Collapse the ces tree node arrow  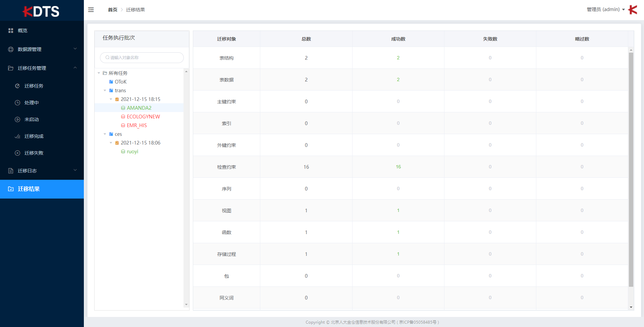point(105,134)
